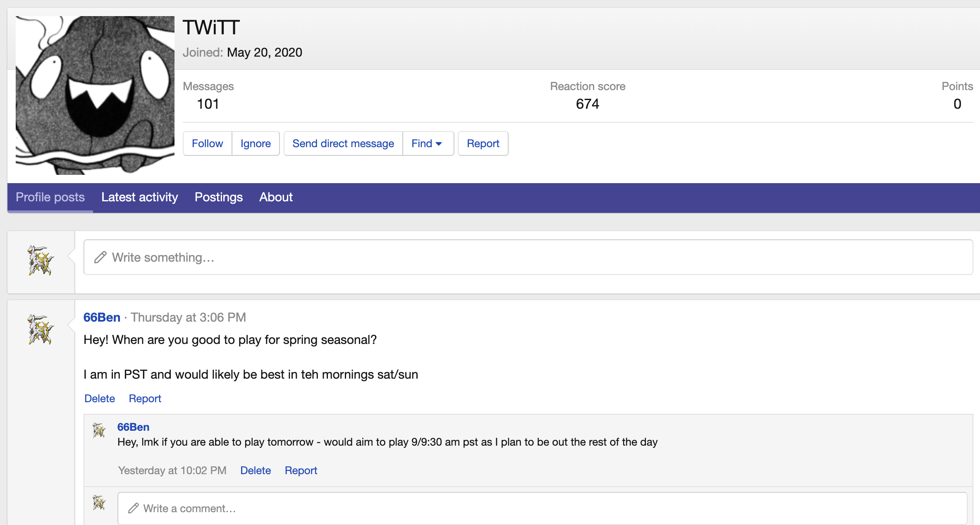
Task: Click 66Ben avatar beside profile post
Action: [41, 329]
